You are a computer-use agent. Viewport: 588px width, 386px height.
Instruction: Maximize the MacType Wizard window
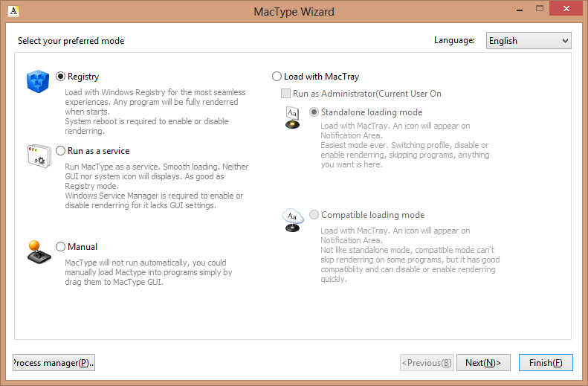[540, 9]
